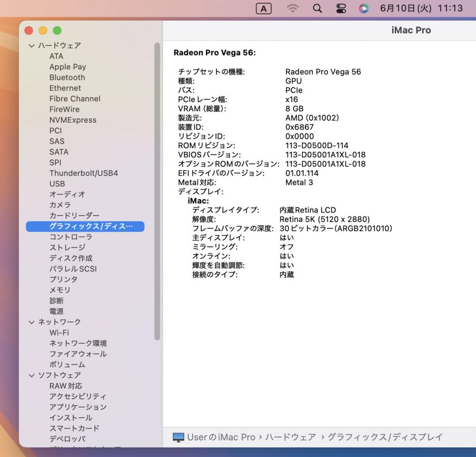This screenshot has height=457, width=476.
Task: Select PCI in the sidebar
Action: pyautogui.click(x=56, y=131)
